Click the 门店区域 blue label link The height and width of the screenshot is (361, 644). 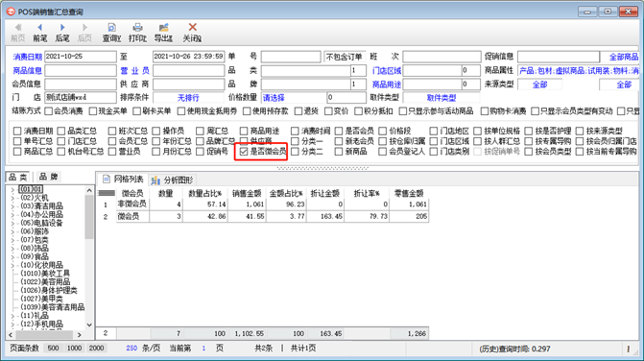coord(387,71)
